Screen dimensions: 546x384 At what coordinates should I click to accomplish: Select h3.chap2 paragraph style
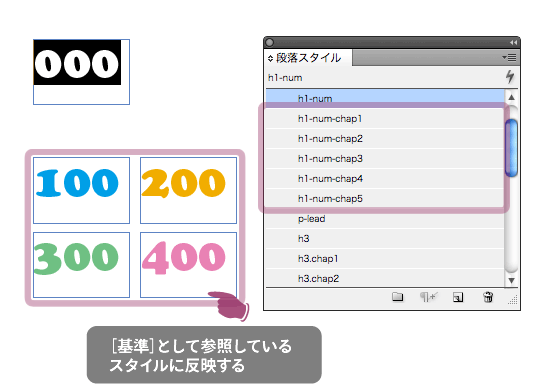[x=385, y=279]
